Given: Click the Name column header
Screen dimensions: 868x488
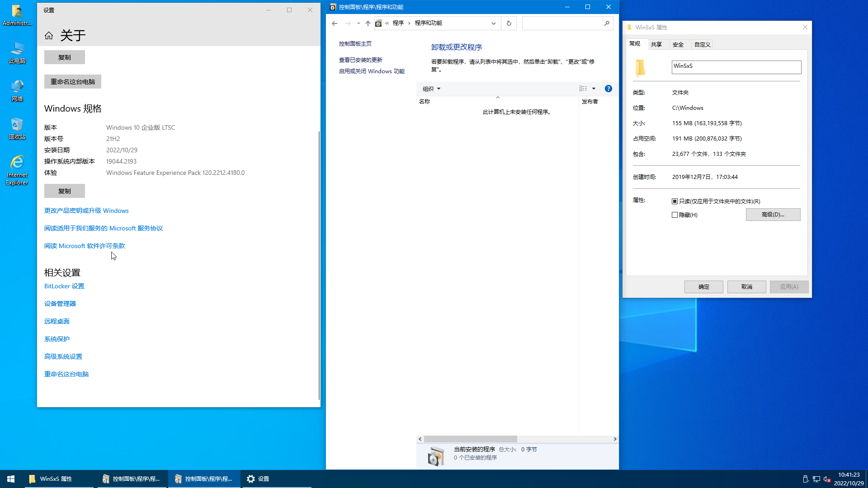Looking at the screenshot, I should [x=497, y=102].
